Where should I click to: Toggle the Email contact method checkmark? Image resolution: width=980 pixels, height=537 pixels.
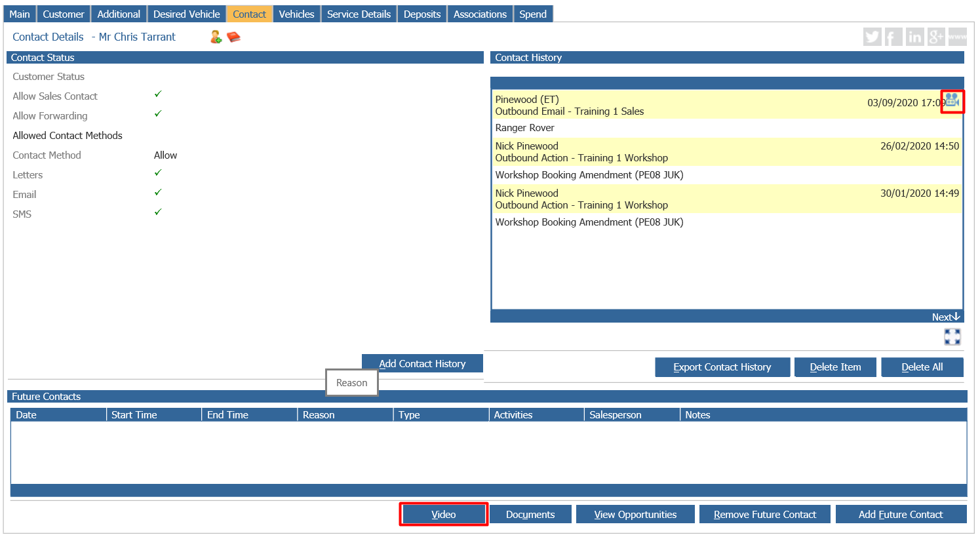[158, 193]
